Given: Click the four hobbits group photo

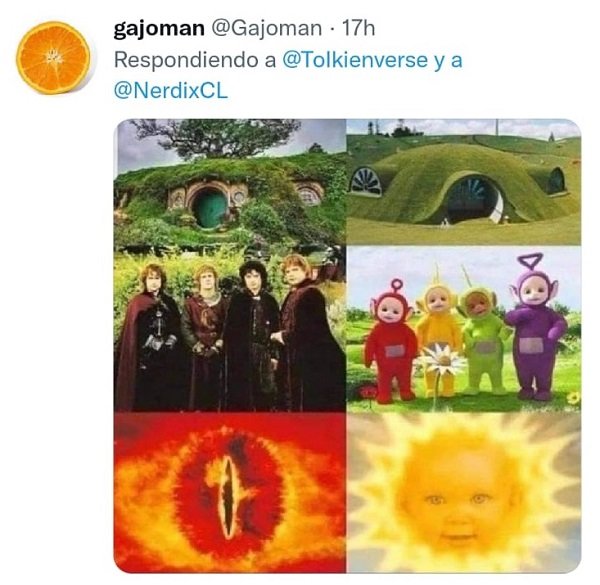Looking at the screenshot, I should point(231,329).
